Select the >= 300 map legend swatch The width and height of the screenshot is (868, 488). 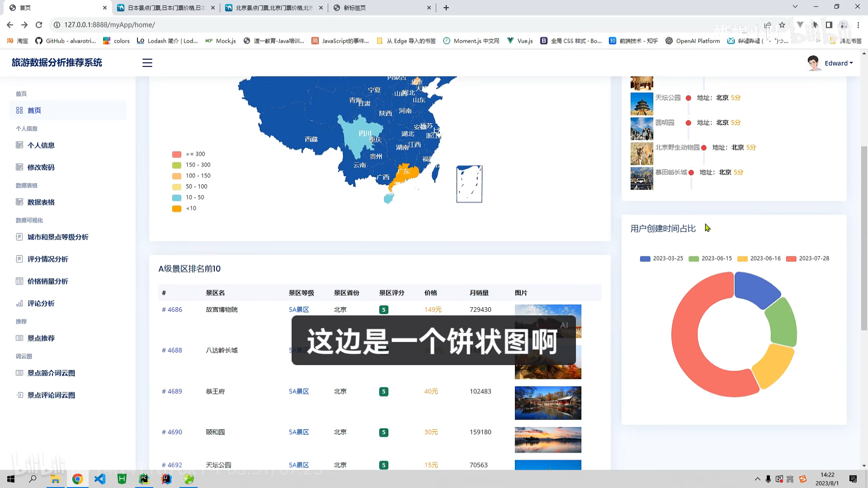pos(177,154)
